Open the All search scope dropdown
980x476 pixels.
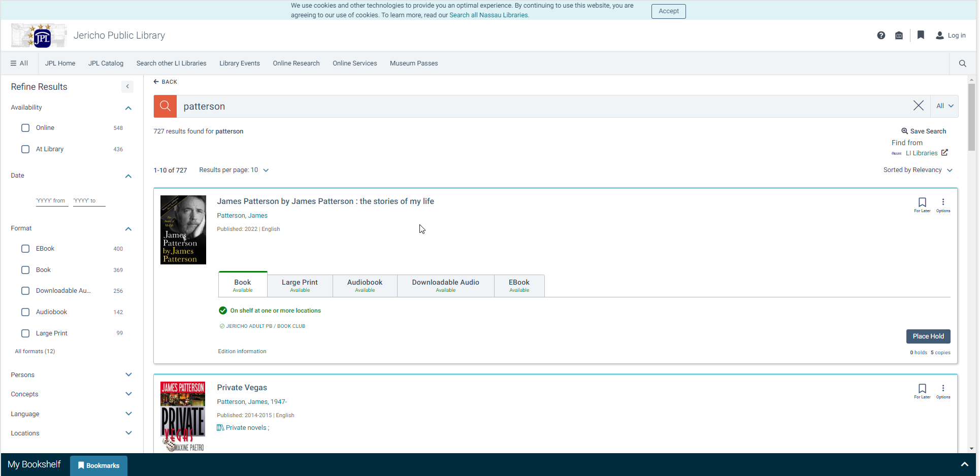[944, 106]
